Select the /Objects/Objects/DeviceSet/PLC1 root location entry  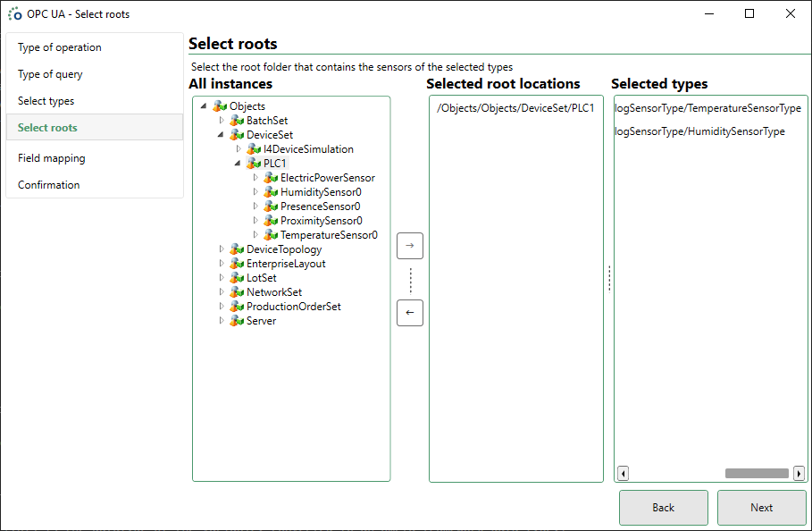(515, 108)
